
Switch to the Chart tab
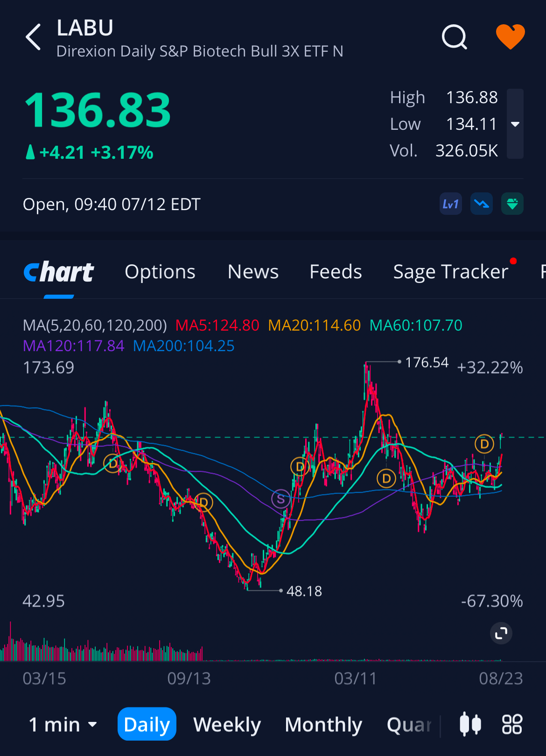coord(59,272)
